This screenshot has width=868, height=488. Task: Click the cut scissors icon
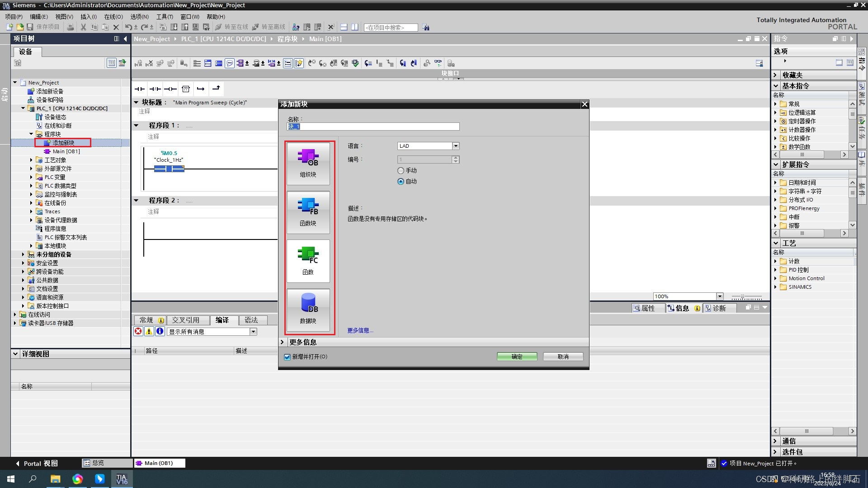[83, 27]
